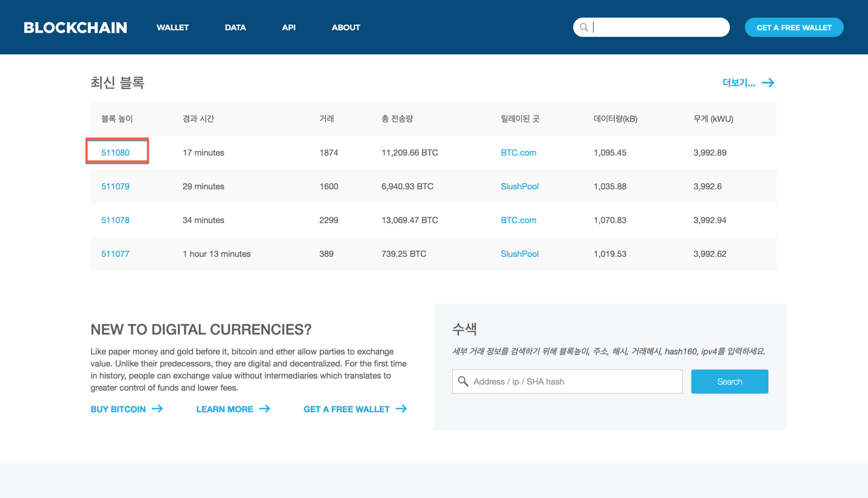
Task: Click the 1,095.45 size value
Action: [610, 153]
